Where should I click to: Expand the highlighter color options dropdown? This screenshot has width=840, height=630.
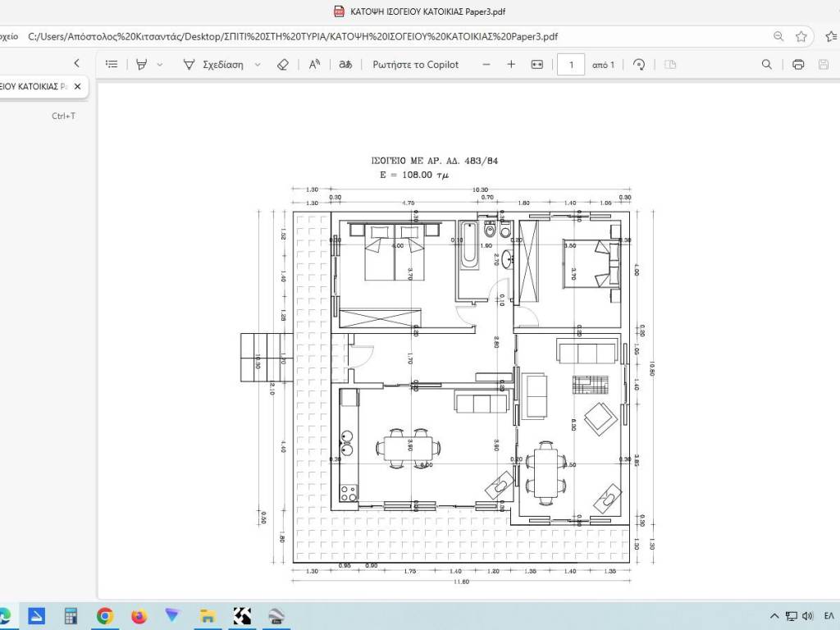[160, 64]
